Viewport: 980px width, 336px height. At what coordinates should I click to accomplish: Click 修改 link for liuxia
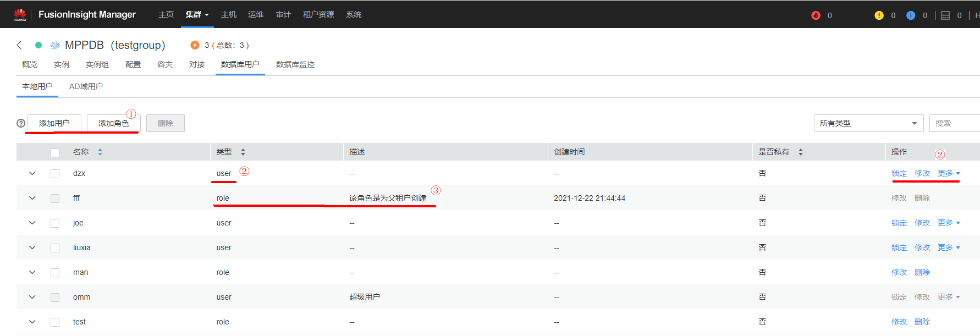922,247
